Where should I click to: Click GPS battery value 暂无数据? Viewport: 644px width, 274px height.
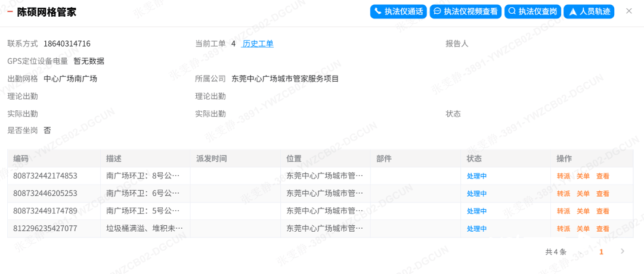tap(89, 61)
